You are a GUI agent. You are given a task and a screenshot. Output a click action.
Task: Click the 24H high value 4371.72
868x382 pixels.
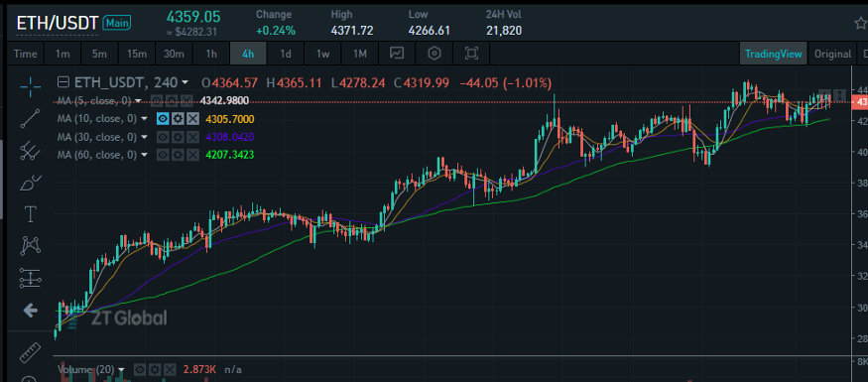pyautogui.click(x=352, y=31)
